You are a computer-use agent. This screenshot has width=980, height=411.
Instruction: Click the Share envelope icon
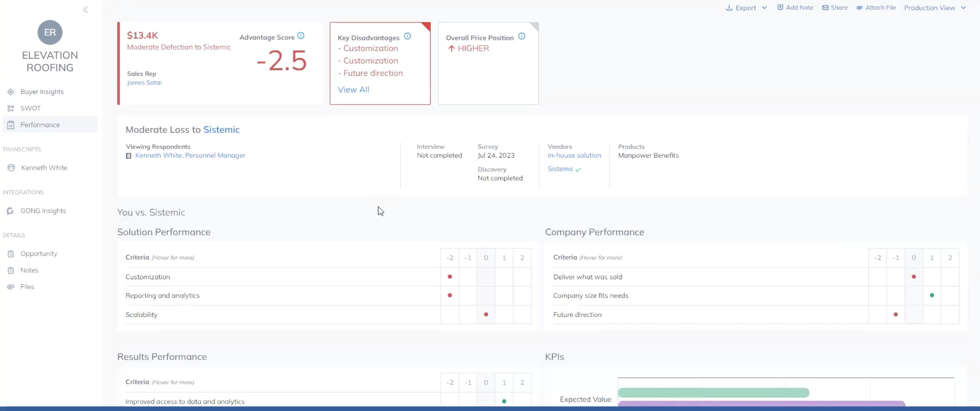coord(825,7)
